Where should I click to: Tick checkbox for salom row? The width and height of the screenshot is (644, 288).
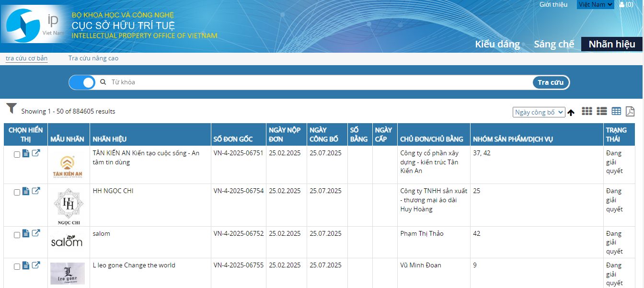pos(17,235)
